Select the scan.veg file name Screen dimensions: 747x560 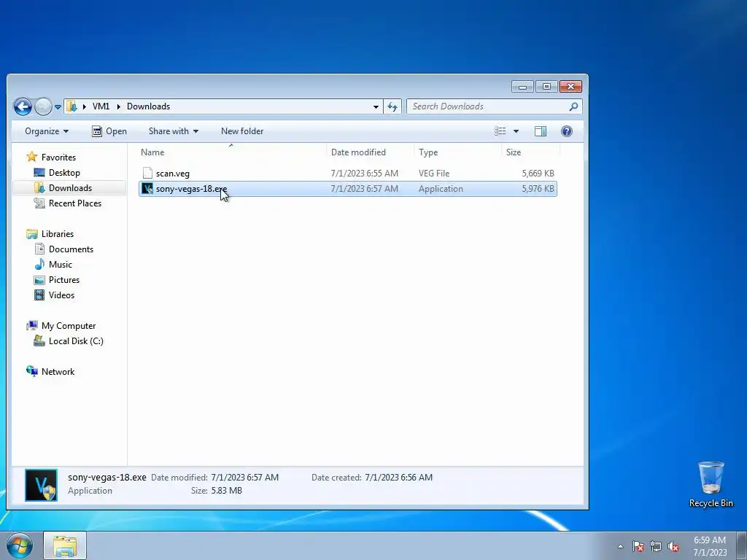coord(172,174)
